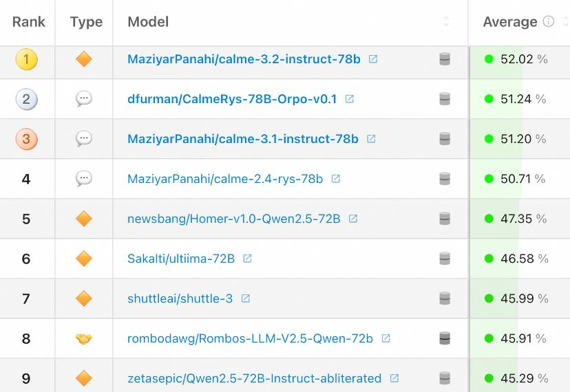Open dfurman/CalmeRys-78B-Orpo-v0.1 model link
The image size is (570, 392).
tap(232, 99)
